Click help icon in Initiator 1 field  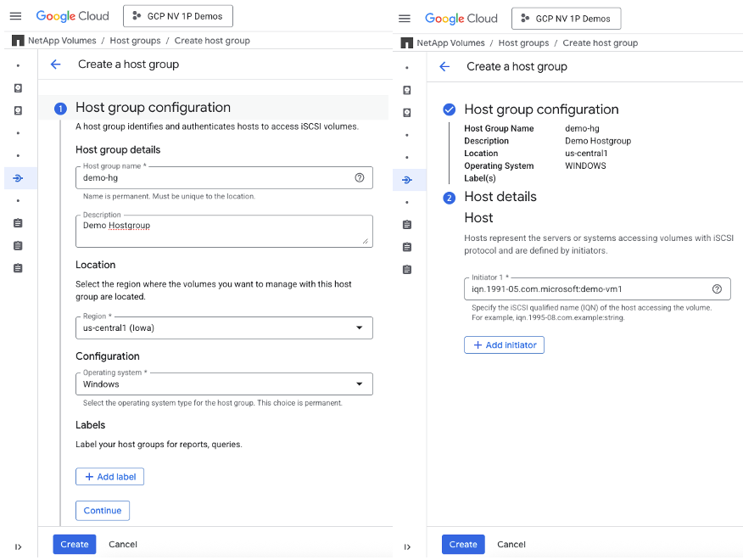[717, 289]
